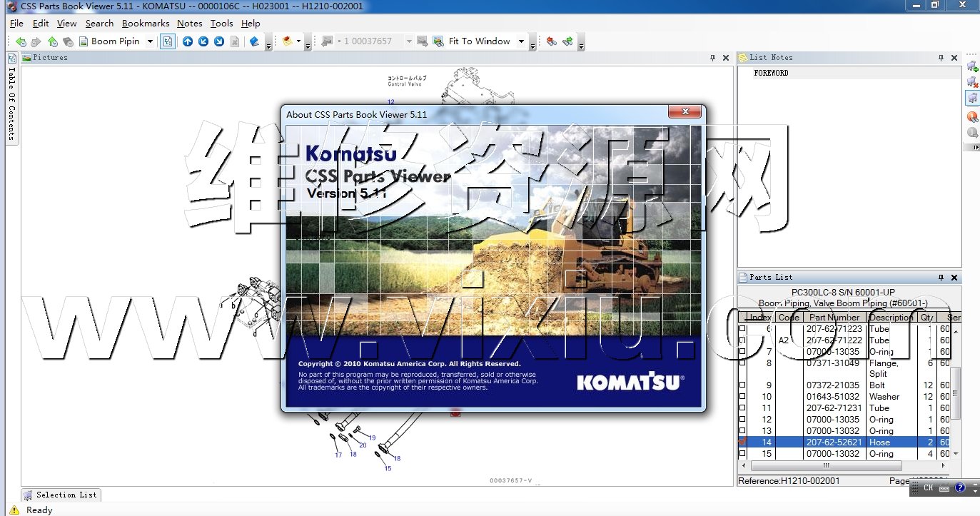
Task: Switch to the Selection List tab
Action: coord(61,495)
